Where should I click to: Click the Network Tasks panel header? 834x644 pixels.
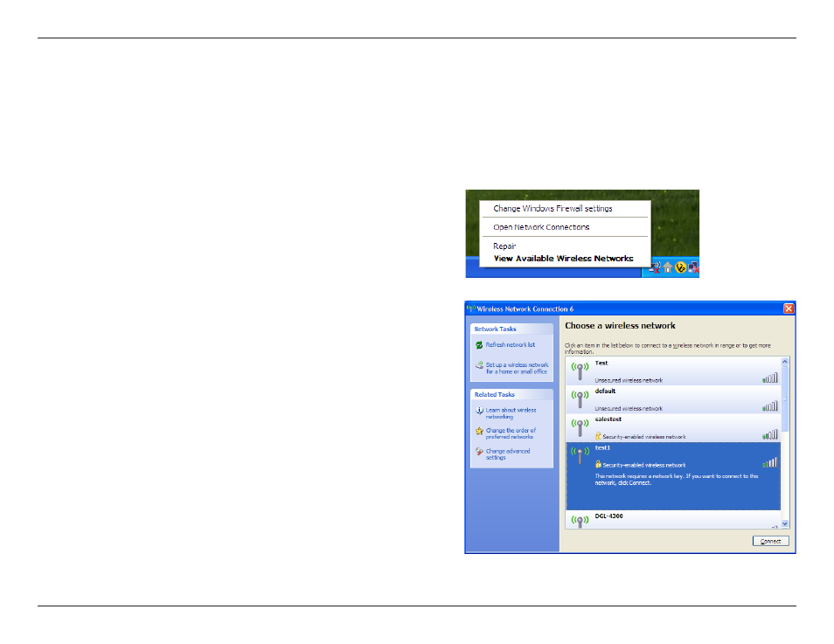pos(511,329)
